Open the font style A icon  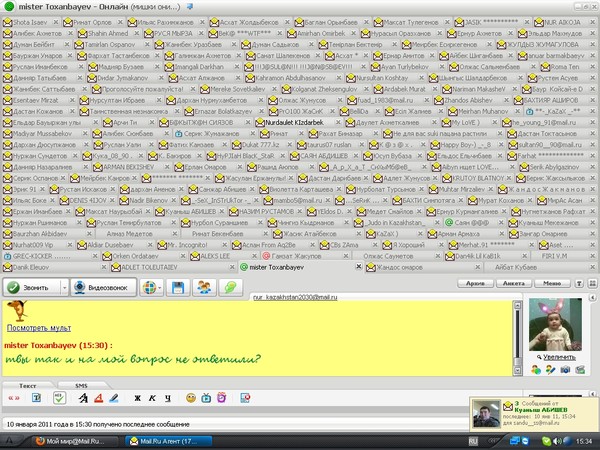click(83, 398)
